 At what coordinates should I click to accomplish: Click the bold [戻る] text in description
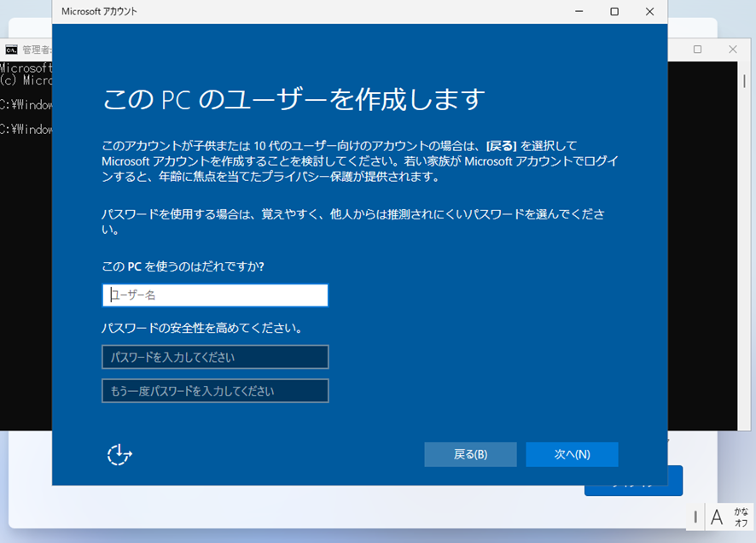pos(502,146)
